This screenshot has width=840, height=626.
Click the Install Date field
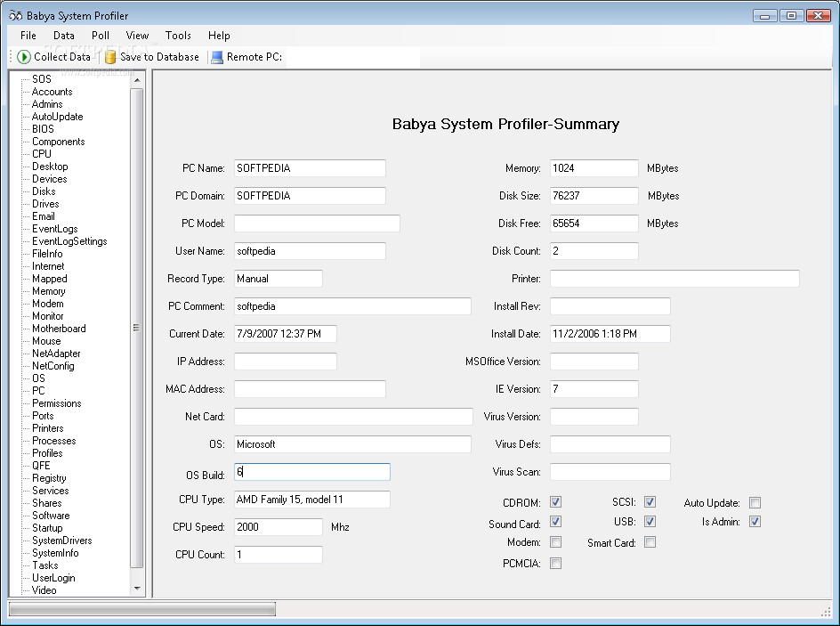click(610, 334)
